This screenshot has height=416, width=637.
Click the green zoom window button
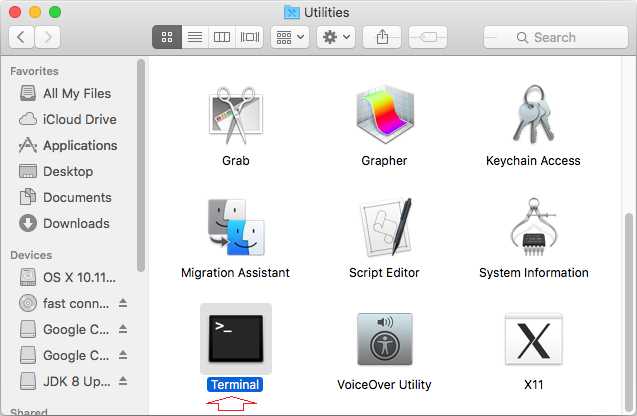pyautogui.click(x=55, y=12)
